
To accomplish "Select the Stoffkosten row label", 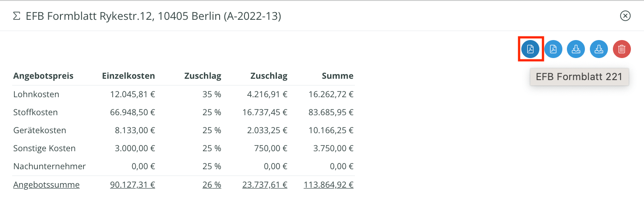I will click(36, 112).
